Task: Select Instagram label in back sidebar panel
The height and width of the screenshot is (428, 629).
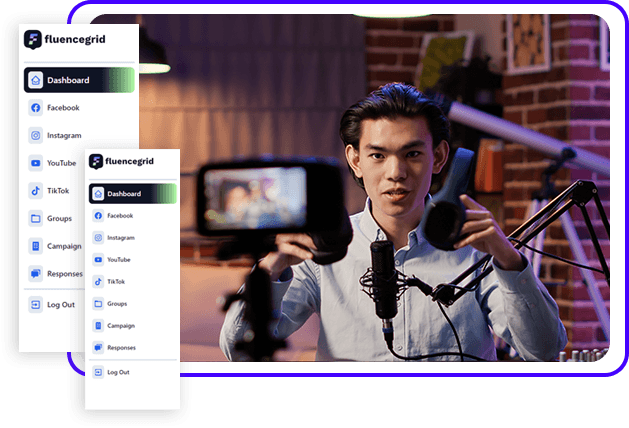Action: pos(64,136)
